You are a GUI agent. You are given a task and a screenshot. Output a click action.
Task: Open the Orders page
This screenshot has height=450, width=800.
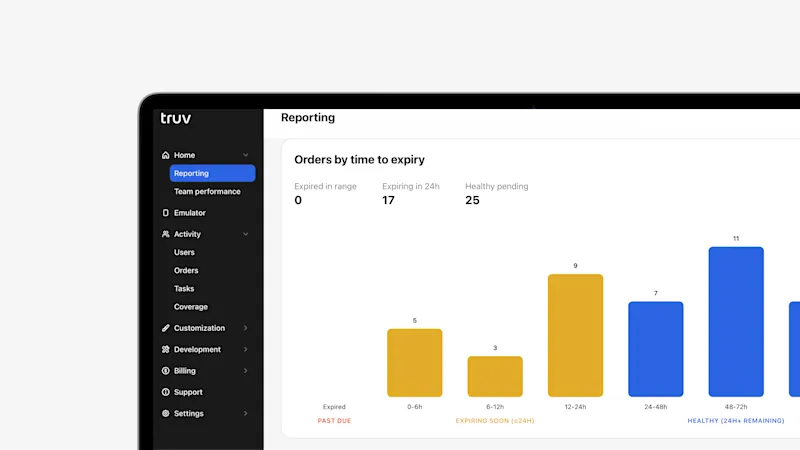186,271
